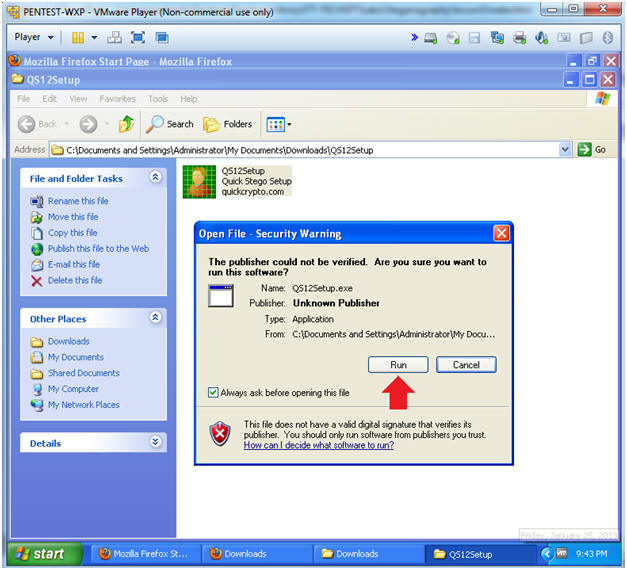Uncheck Always ask before opening this file
Screen dimensions: 627x570
(213, 392)
